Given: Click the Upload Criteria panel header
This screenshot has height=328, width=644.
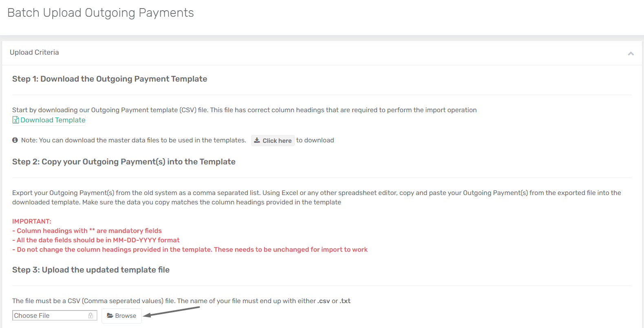Looking at the screenshot, I should tap(322, 53).
